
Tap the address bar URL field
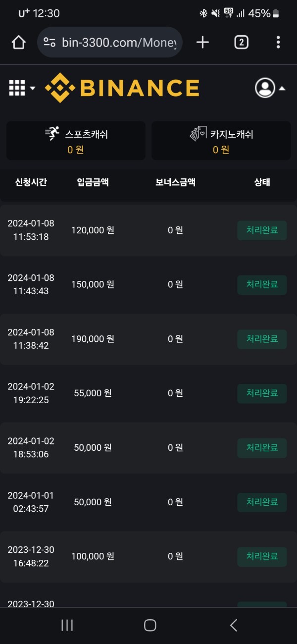[x=119, y=43]
